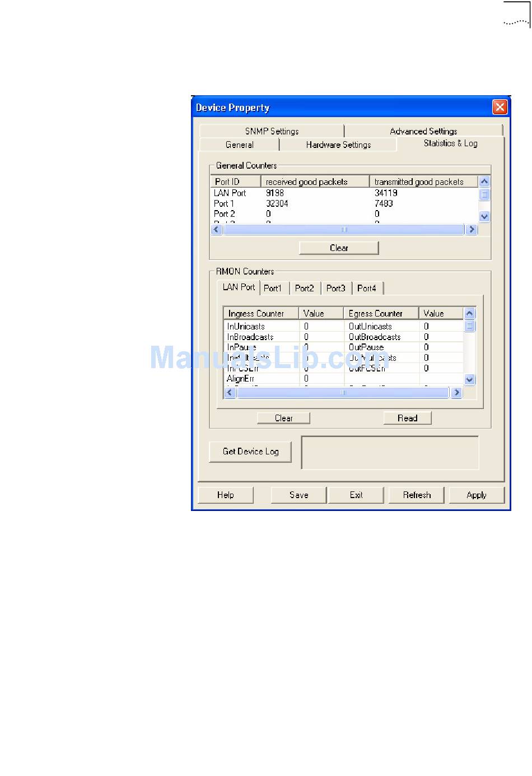532x776 pixels.
Task: Select the Port 2 row in General Counters
Action: point(344,213)
